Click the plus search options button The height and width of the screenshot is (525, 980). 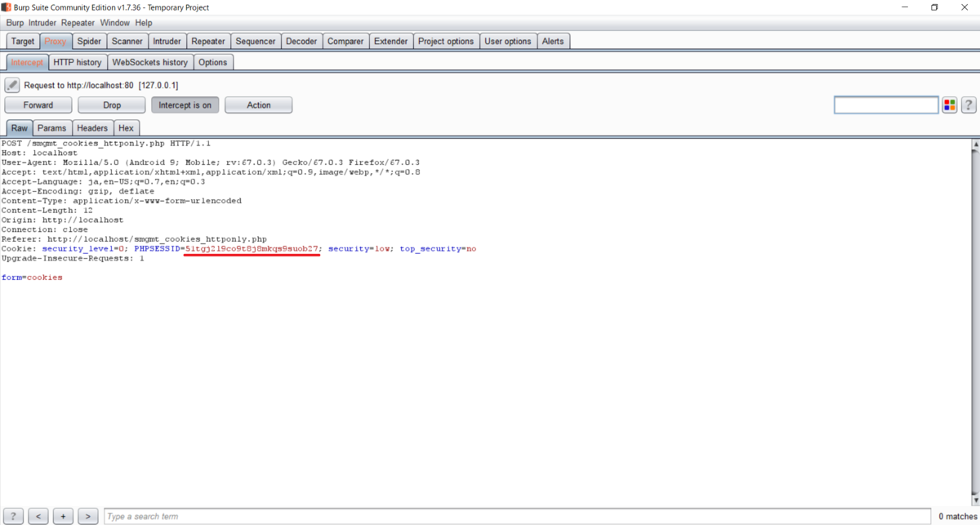63,516
